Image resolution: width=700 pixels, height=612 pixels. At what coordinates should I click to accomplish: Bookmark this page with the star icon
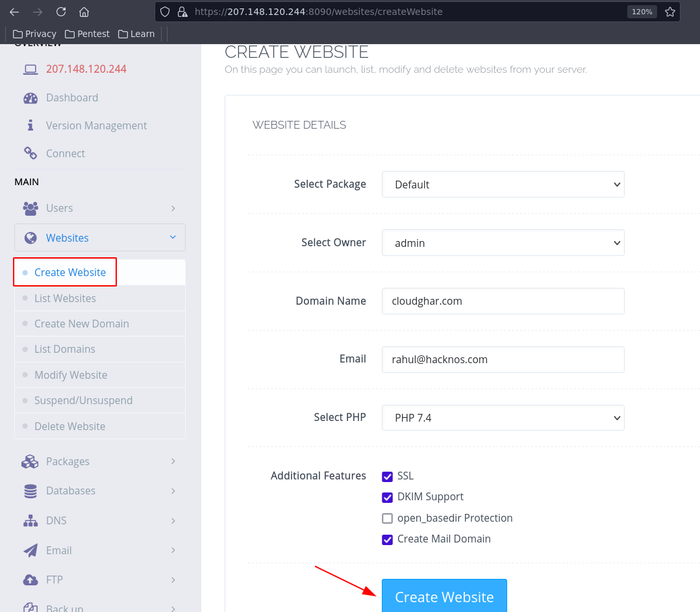point(669,12)
